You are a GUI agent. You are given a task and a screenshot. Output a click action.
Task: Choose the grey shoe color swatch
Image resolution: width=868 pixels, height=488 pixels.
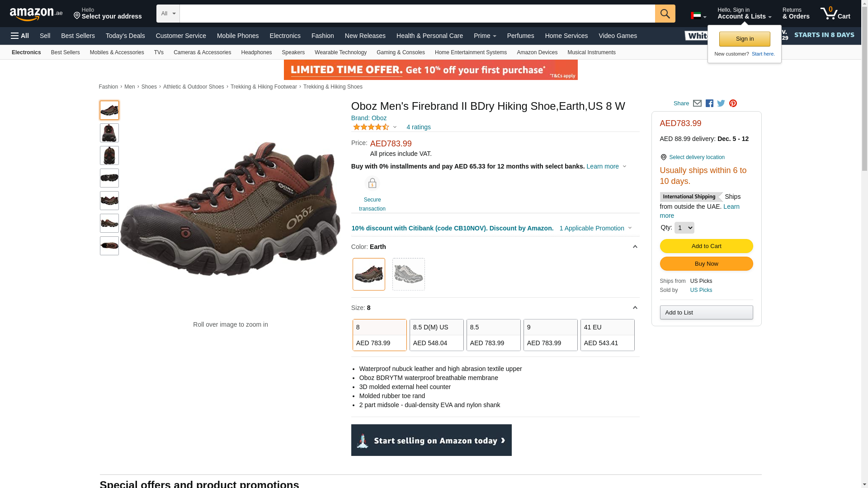pyautogui.click(x=409, y=274)
